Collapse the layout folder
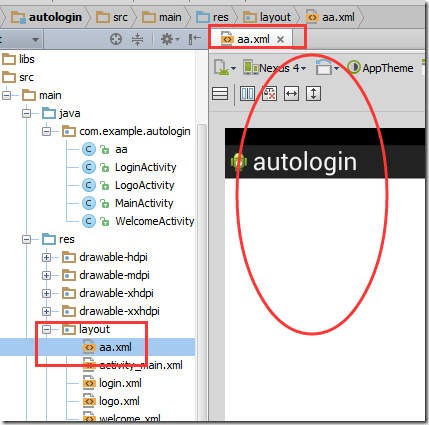The image size is (429, 425). point(46,330)
